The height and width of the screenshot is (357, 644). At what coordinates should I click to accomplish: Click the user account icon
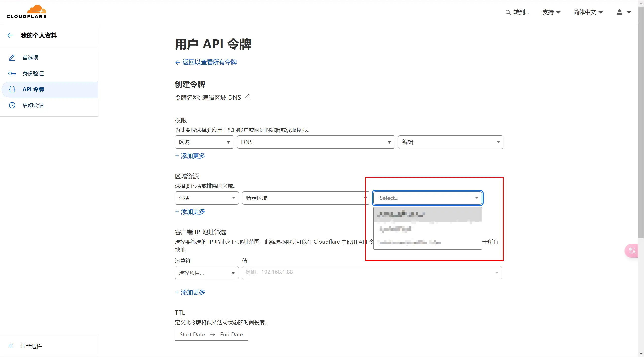619,12
